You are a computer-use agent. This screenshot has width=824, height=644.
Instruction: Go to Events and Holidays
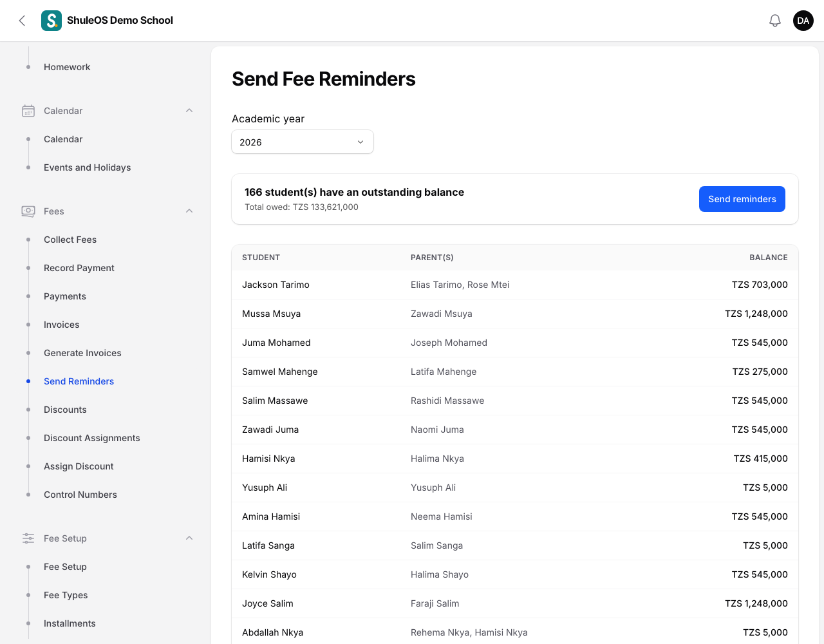[x=88, y=167]
